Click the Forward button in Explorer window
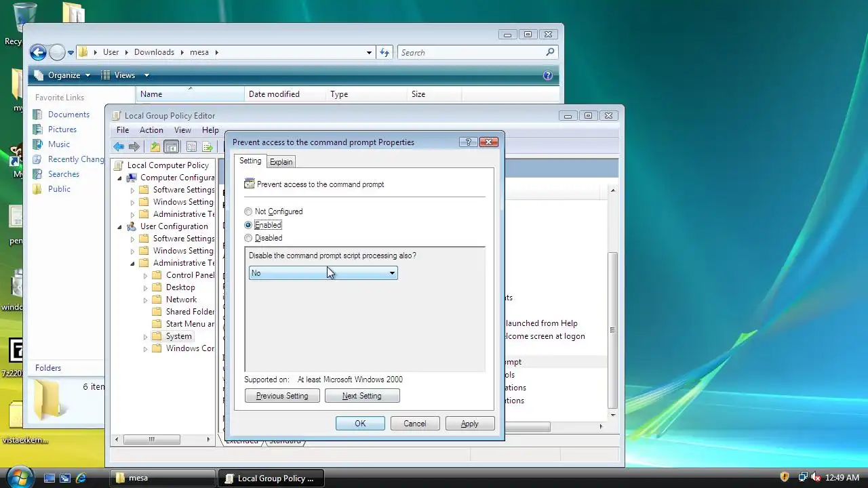The height and width of the screenshot is (488, 868). point(57,52)
